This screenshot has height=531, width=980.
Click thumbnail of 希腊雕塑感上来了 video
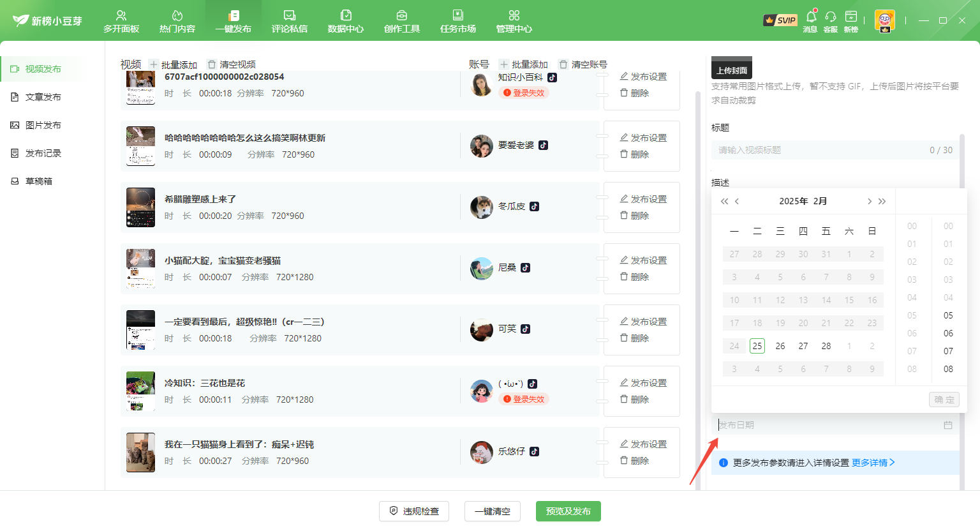[140, 207]
